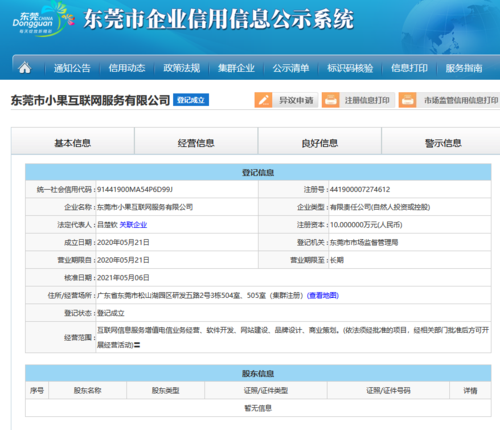Open the 信用动态 menu

127,68
